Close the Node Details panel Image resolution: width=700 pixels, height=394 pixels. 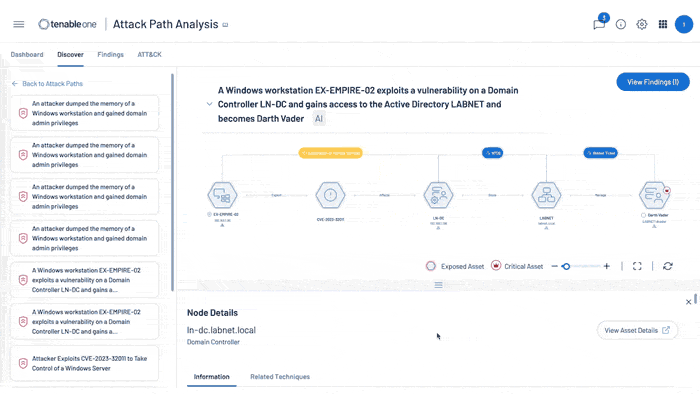[x=688, y=302]
